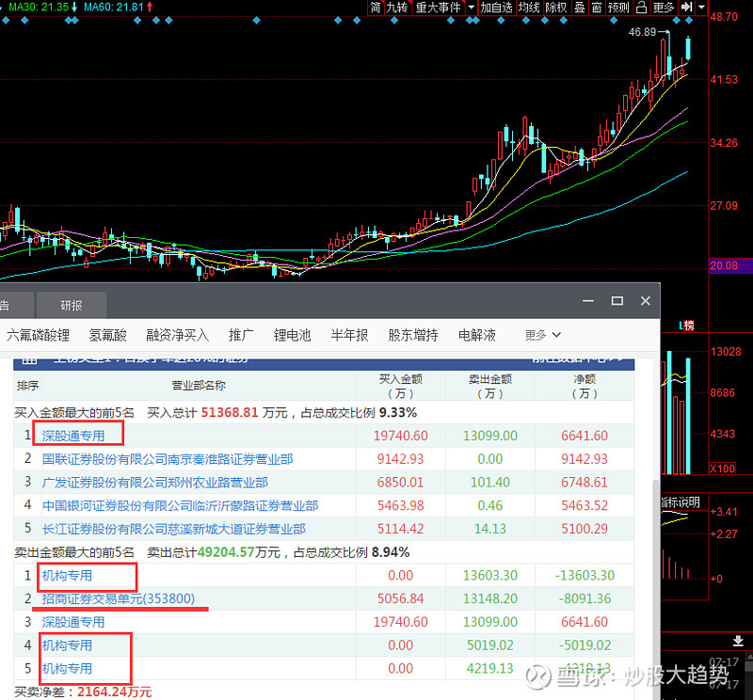Click sell amount 13603.30 value
Screen dimensions: 753x700
[x=489, y=575]
